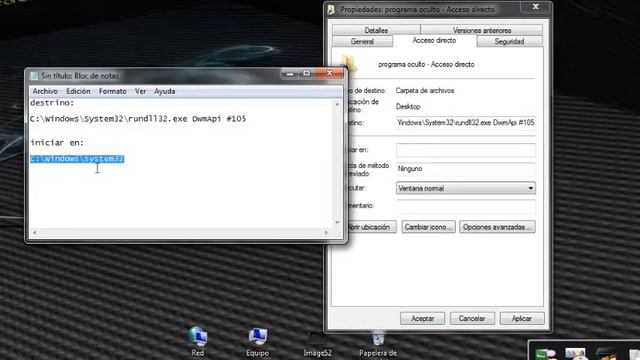Select the Equipo desktop icon

pyautogui.click(x=258, y=342)
